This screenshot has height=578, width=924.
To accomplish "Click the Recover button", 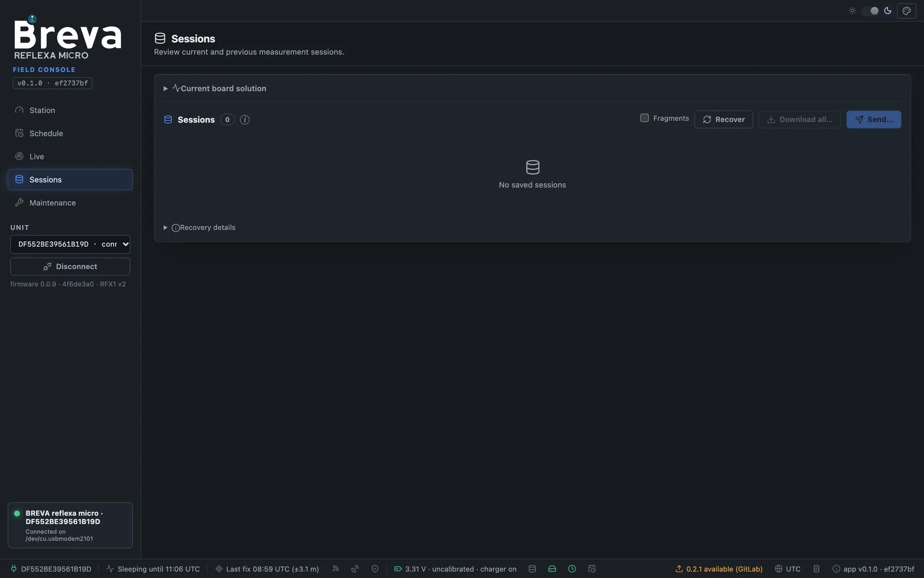I will coord(723,119).
